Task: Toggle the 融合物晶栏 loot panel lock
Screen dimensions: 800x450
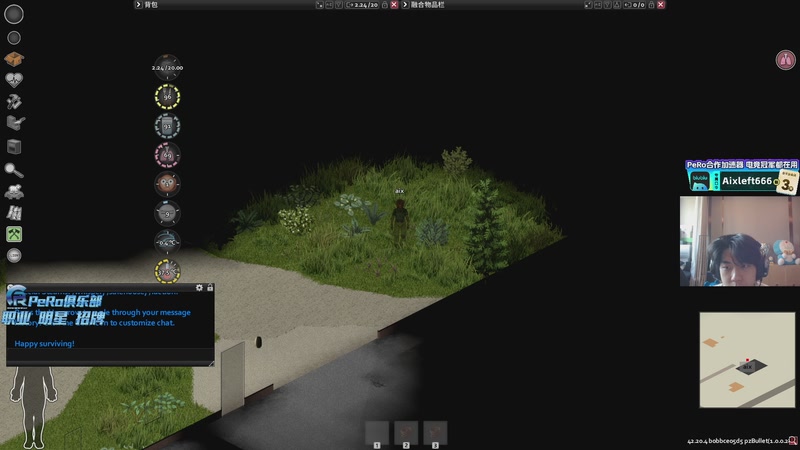Action: tap(651, 5)
